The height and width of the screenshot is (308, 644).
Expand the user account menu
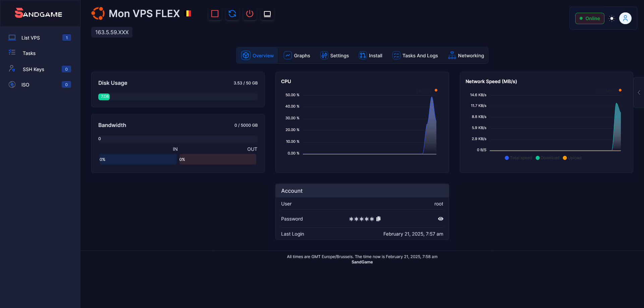click(625, 18)
